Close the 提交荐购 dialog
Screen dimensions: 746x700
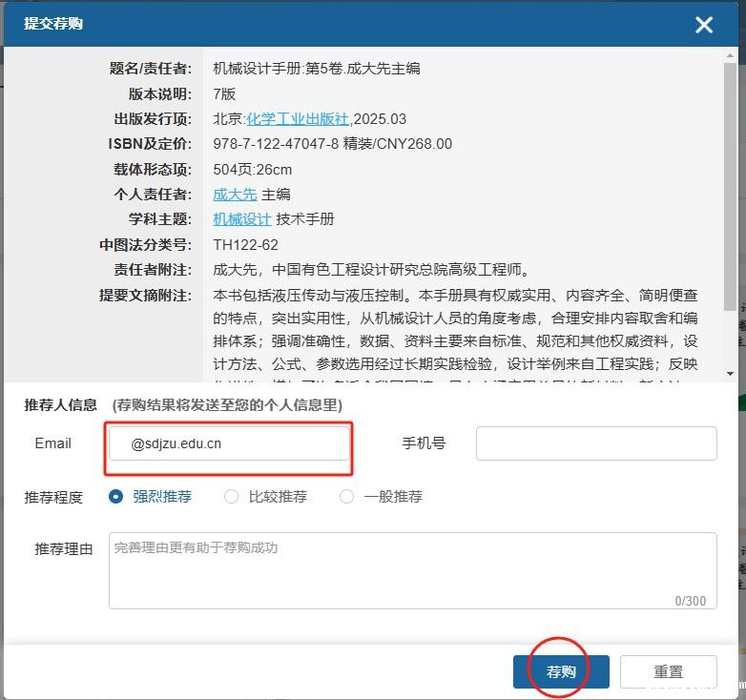704,25
